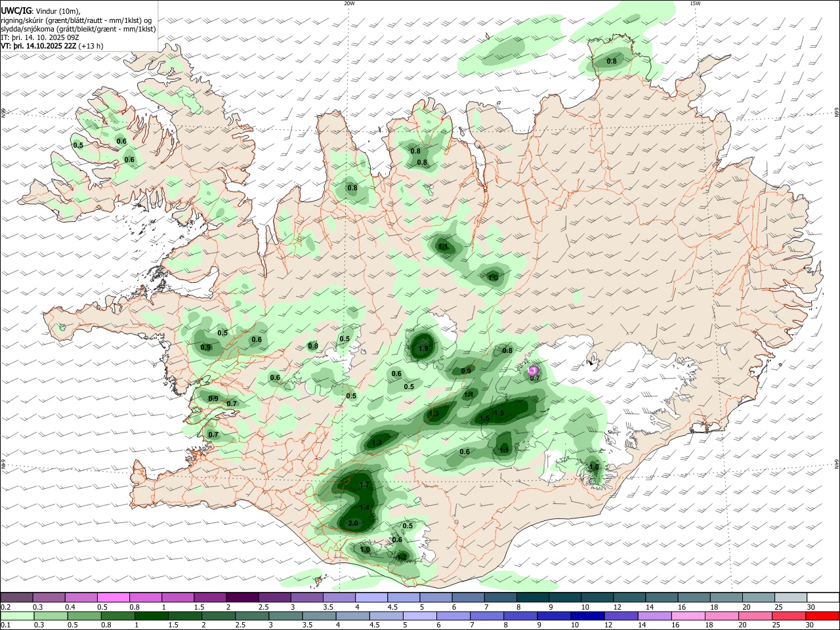Pick the greyish-purple 0.2 snow swatch

coord(16,597)
